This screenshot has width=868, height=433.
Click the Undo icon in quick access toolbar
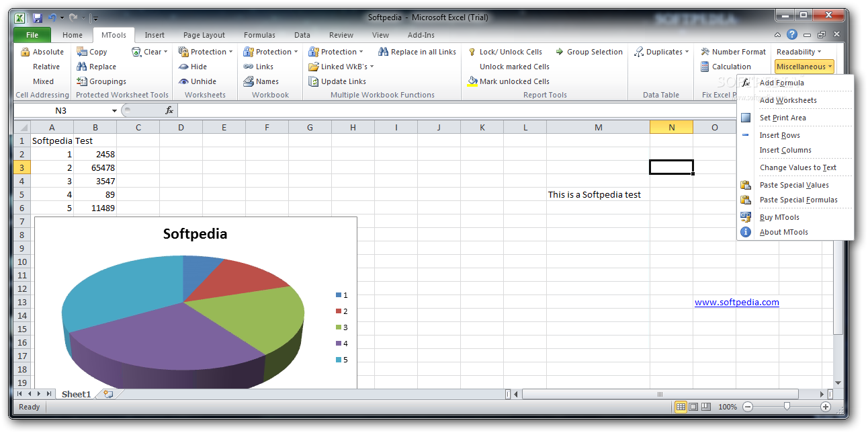(53, 17)
